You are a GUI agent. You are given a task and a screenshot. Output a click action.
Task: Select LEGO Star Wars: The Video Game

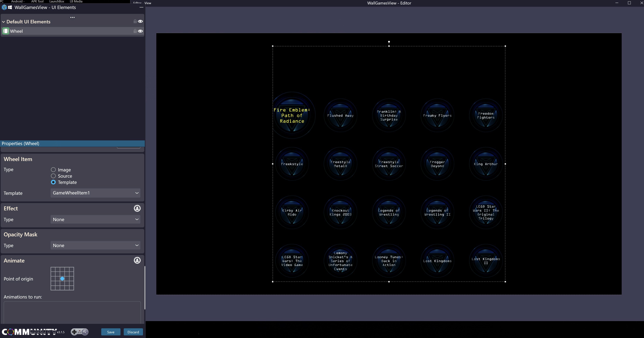tap(292, 261)
